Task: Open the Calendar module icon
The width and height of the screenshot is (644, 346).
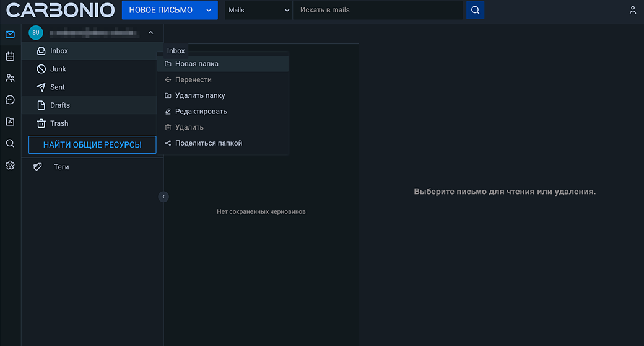Action: tap(10, 56)
